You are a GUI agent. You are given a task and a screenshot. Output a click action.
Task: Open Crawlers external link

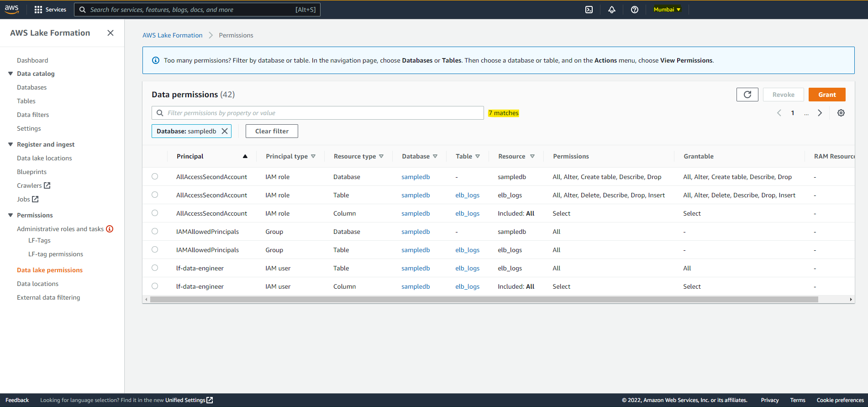click(x=34, y=185)
